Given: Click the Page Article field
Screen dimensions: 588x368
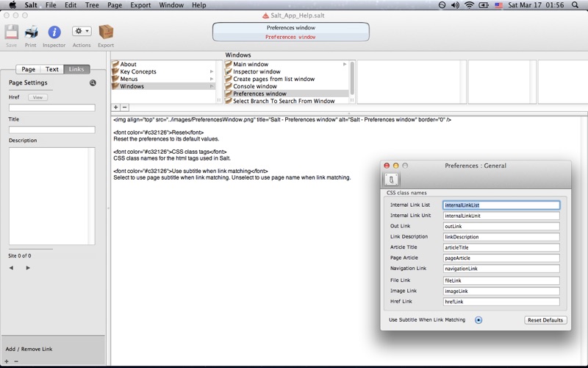Looking at the screenshot, I should pyautogui.click(x=501, y=258).
